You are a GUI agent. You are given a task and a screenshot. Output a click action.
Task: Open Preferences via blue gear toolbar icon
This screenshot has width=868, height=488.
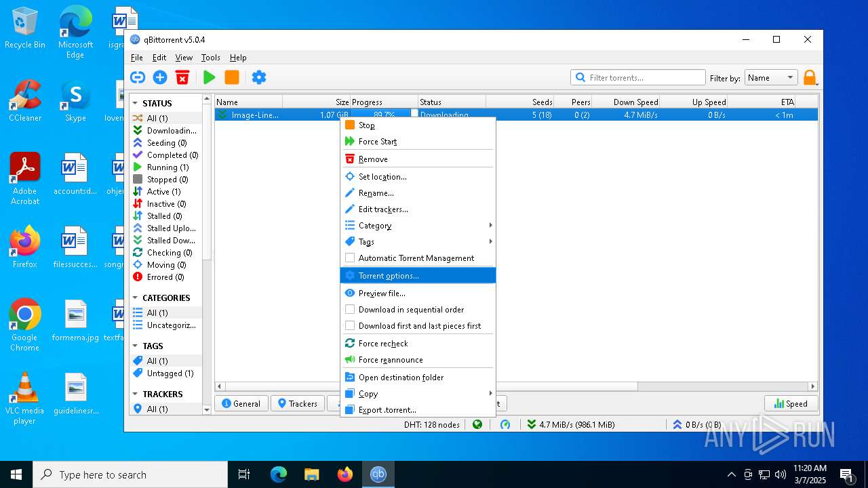point(259,77)
